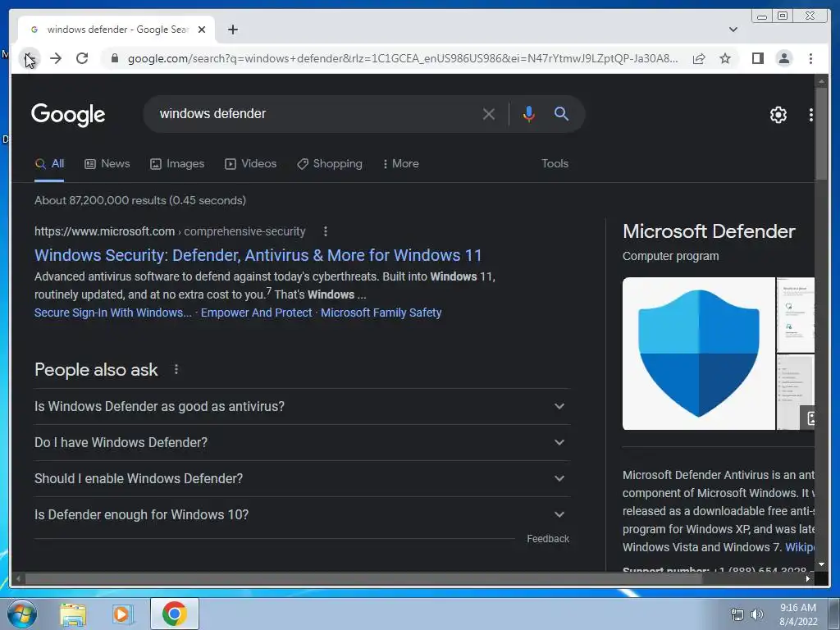Screen dimensions: 840x630
Task: Click the Feedback link
Action: pos(547,539)
